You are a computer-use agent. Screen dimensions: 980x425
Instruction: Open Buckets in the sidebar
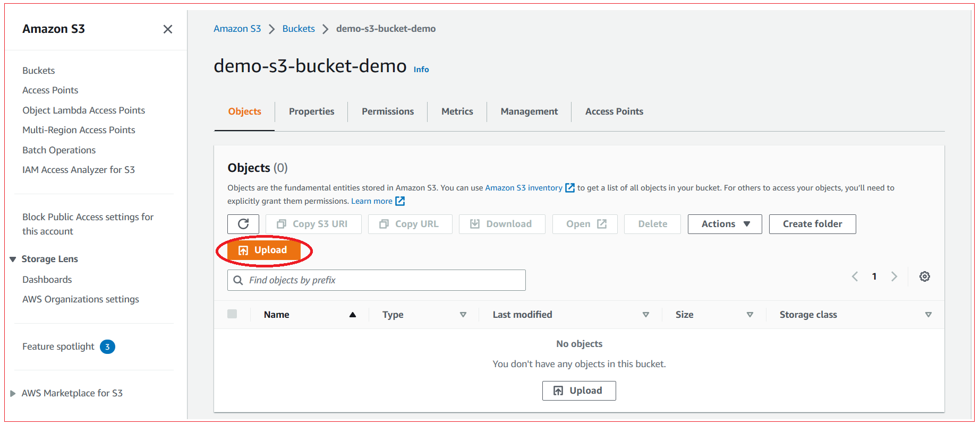[x=39, y=71]
